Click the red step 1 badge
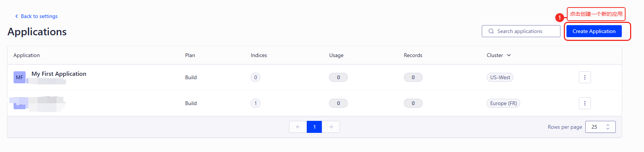Image resolution: width=644 pixels, height=152 pixels. [x=560, y=17]
